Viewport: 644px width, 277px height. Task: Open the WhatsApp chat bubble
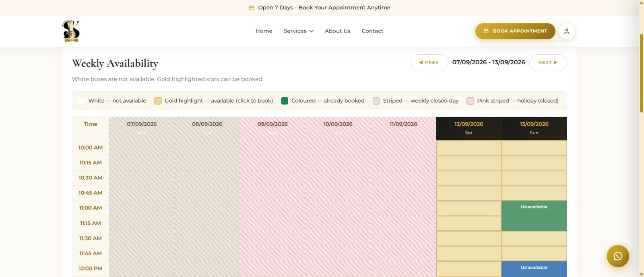(x=618, y=256)
